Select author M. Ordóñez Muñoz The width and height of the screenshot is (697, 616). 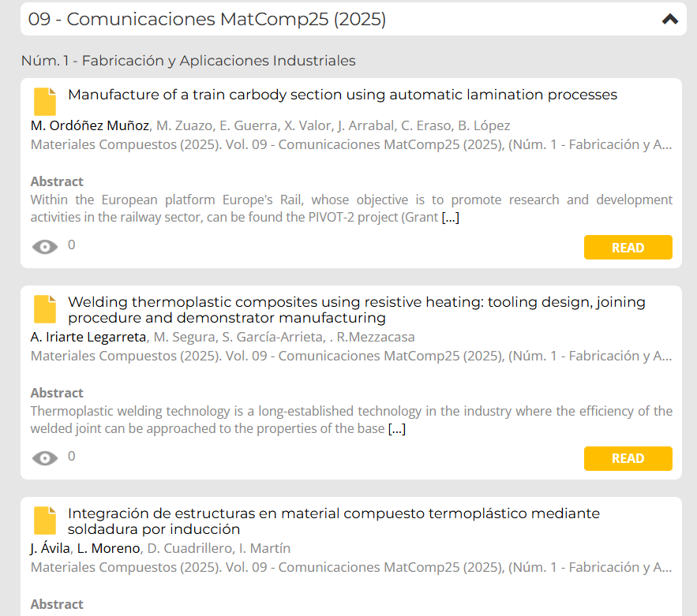pyautogui.click(x=90, y=125)
